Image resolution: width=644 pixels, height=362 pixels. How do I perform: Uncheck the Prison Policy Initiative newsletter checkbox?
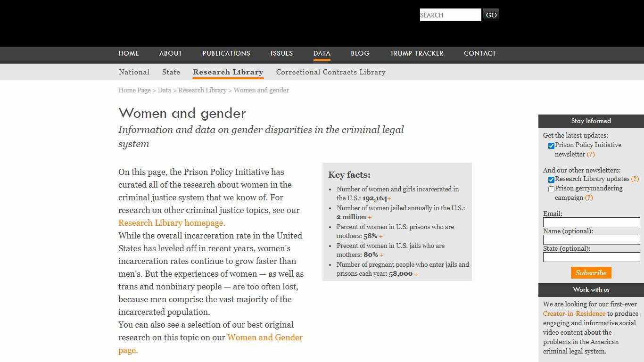551,146
